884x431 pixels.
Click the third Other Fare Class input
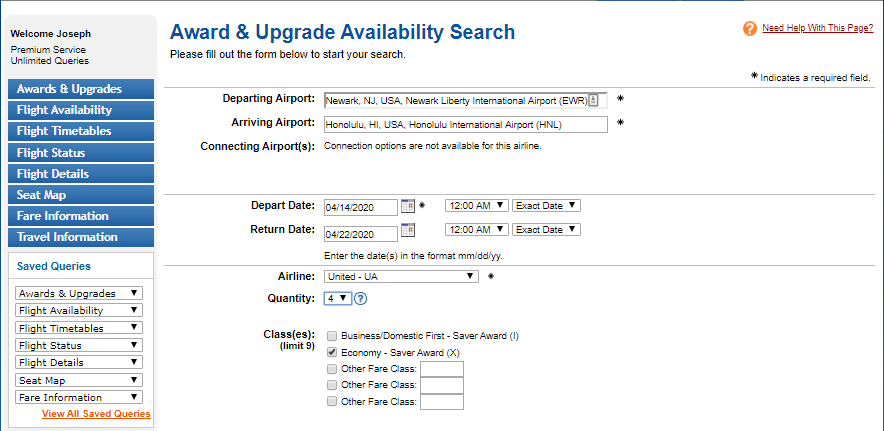point(442,402)
